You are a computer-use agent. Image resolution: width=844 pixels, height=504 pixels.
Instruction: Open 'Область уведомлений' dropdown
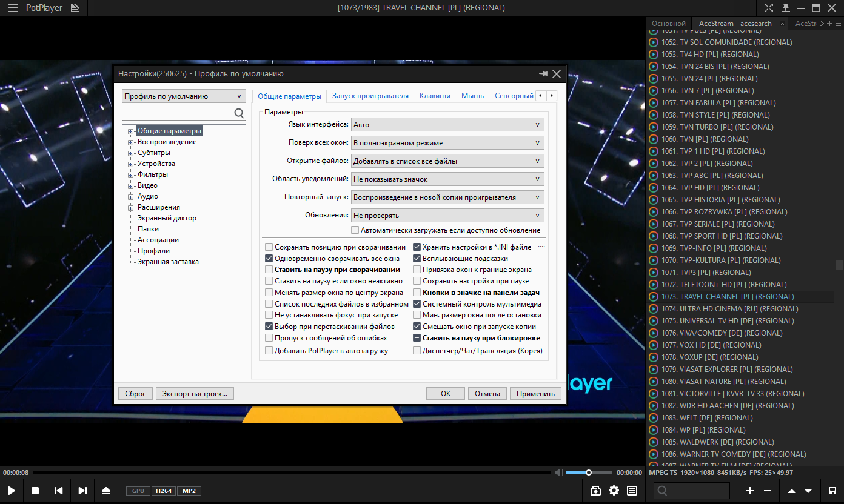447,179
